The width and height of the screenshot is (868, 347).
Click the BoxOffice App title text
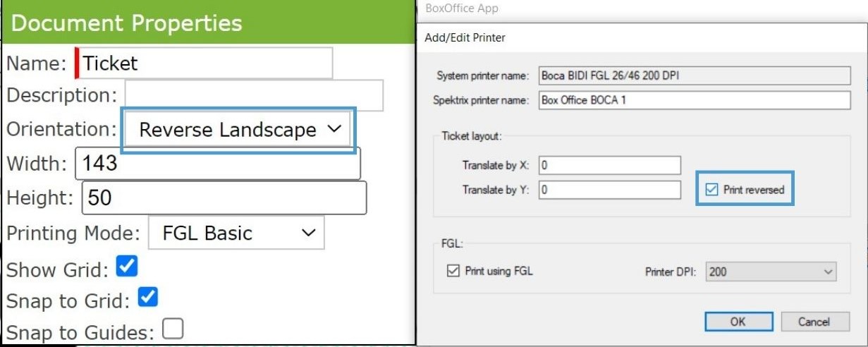tap(462, 8)
